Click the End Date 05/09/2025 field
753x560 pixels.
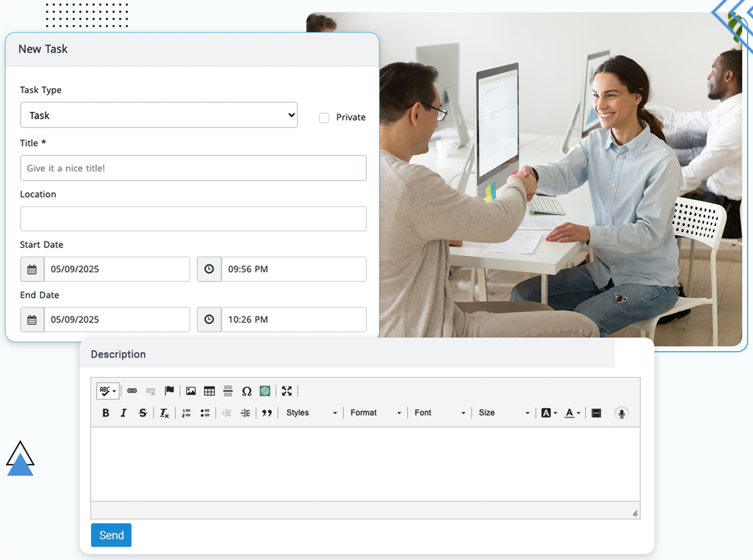point(117,319)
